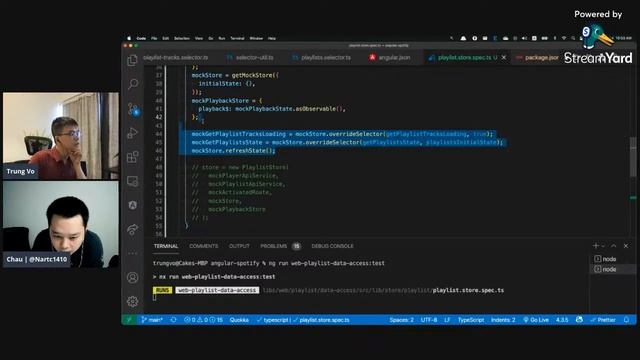This screenshot has height=360, width=640.
Task: Click the editor vertical scrollbar
Action: coord(633,157)
